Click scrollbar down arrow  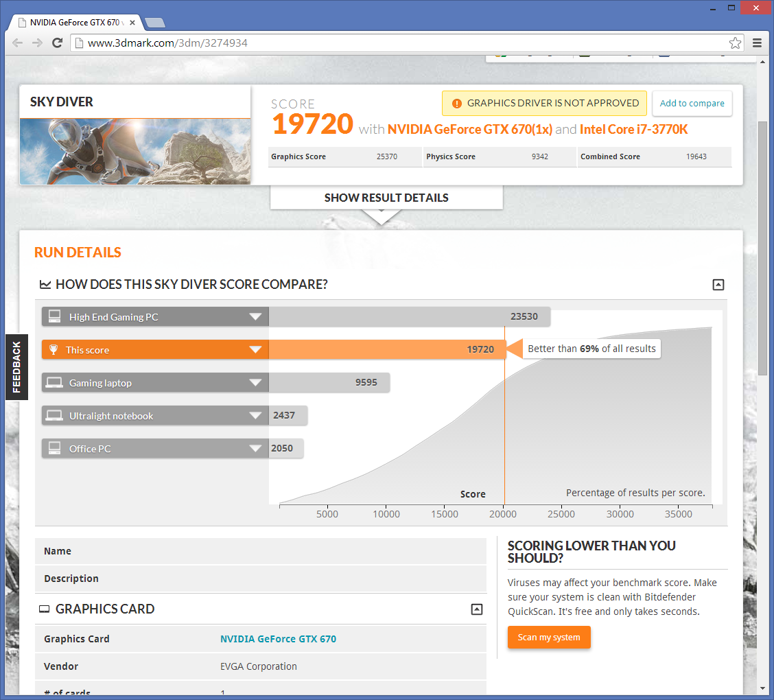point(762,689)
